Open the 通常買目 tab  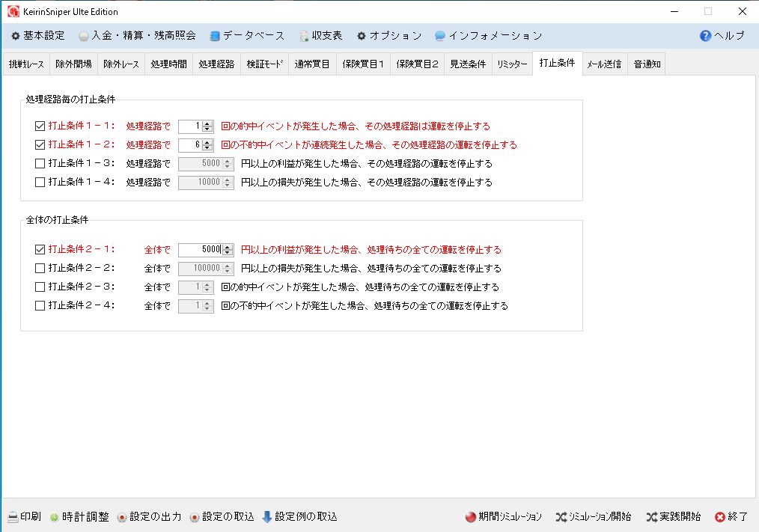click(x=312, y=64)
